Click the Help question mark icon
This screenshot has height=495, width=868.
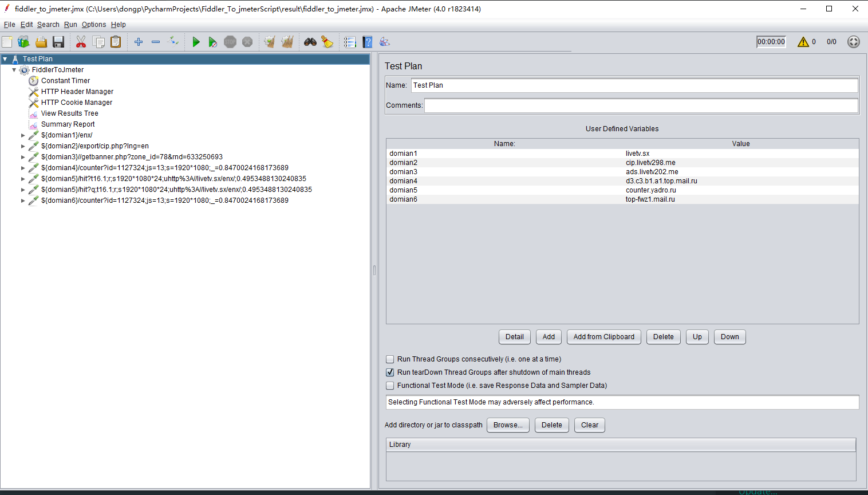pos(368,42)
